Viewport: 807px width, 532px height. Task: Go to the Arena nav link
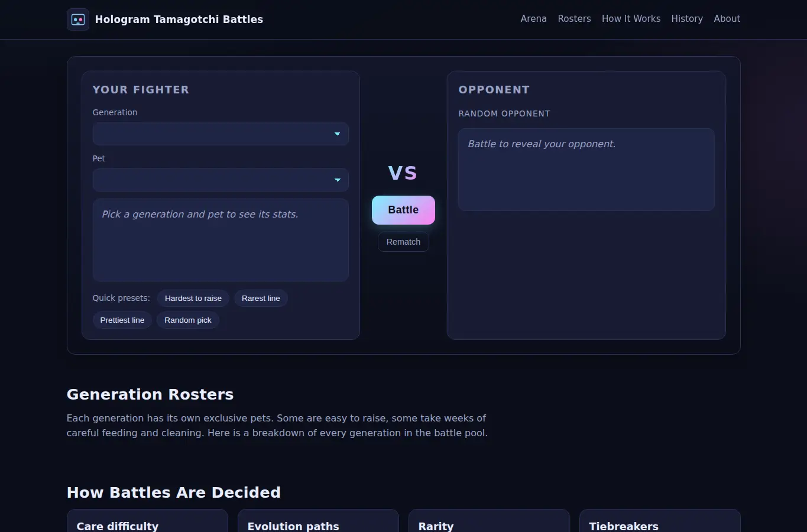click(x=533, y=19)
